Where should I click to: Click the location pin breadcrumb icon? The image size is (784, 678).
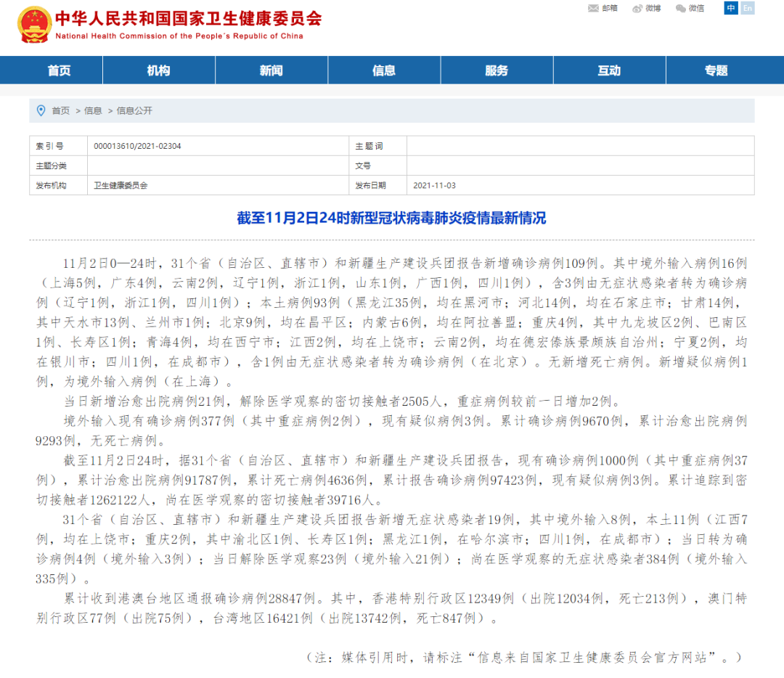(x=41, y=111)
